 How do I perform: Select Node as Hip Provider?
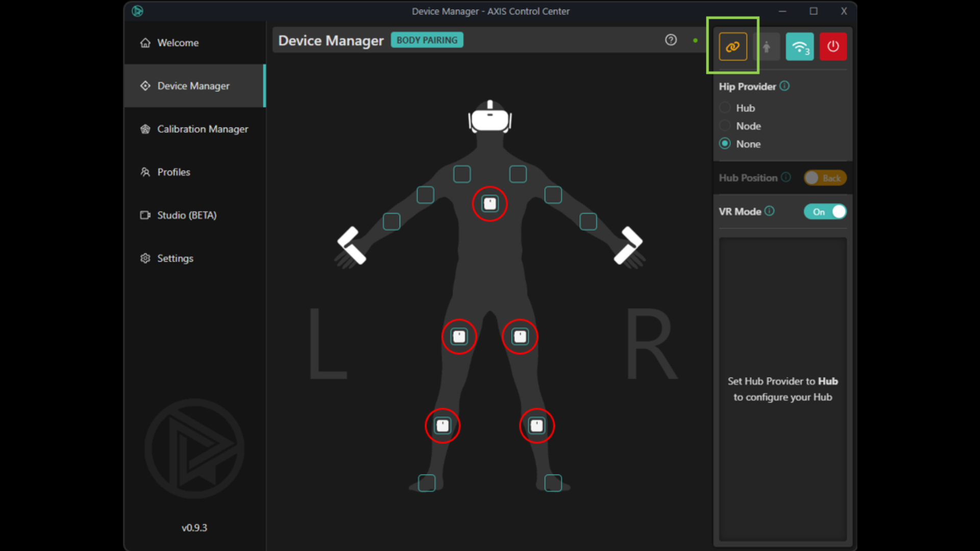click(x=725, y=126)
